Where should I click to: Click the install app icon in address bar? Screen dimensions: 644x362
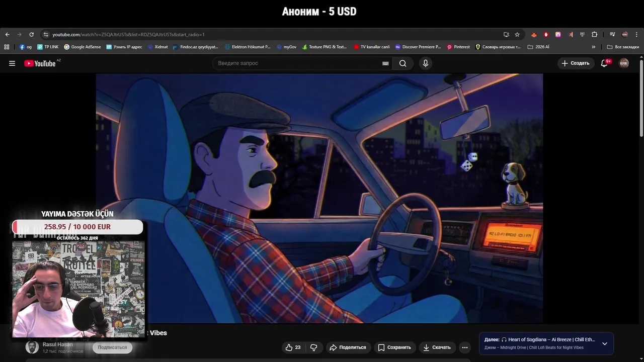506,35
